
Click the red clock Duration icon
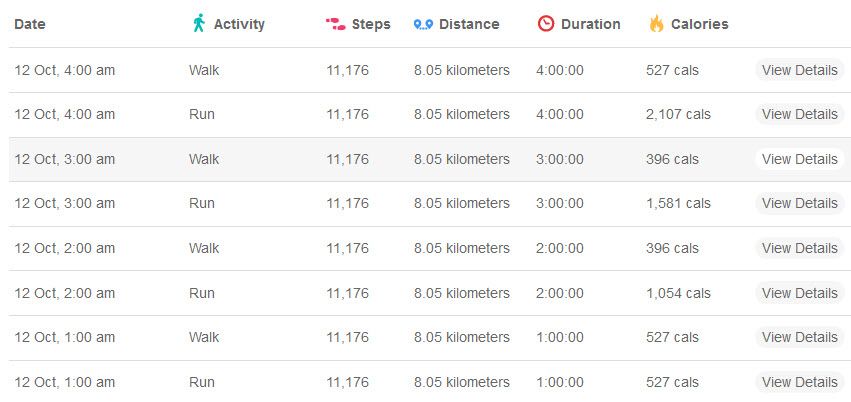click(545, 23)
